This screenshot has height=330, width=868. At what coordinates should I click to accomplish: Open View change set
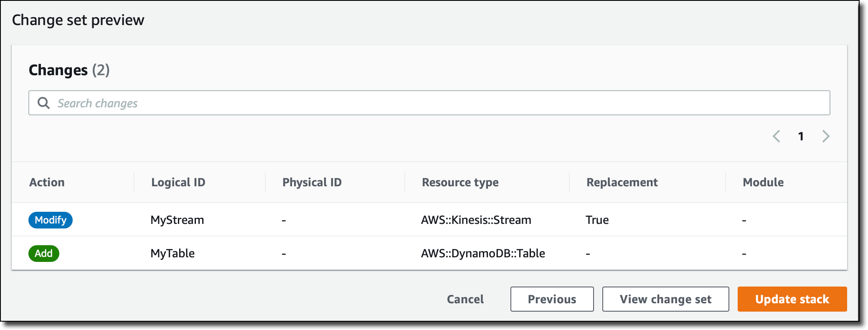pos(665,299)
